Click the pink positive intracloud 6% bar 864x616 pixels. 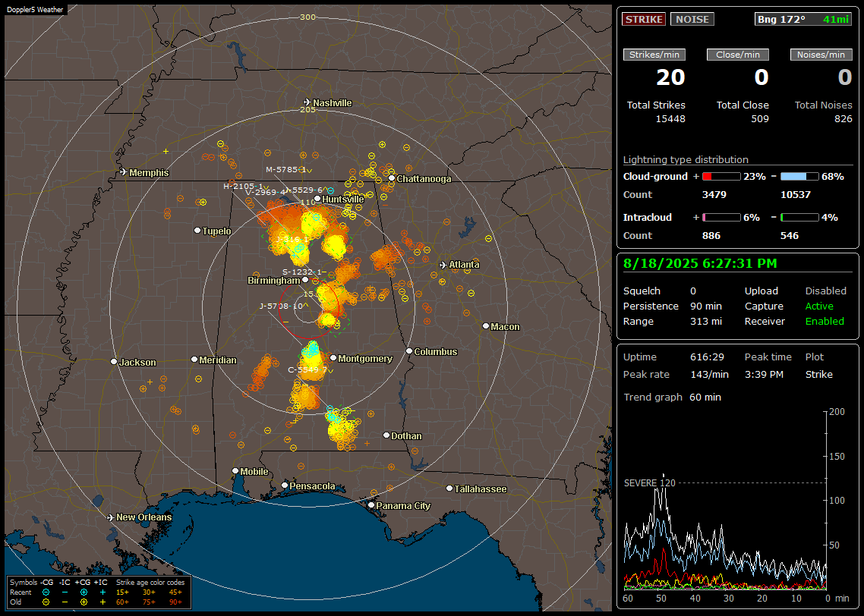coord(721,218)
